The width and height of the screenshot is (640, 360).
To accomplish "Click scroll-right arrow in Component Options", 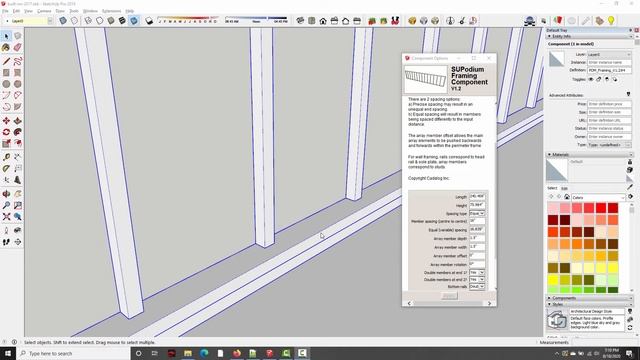I will 489,303.
